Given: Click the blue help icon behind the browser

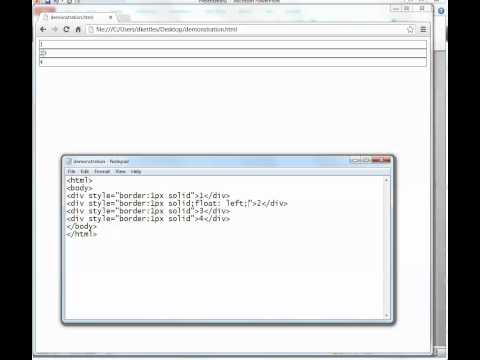Looking at the screenshot, I should click(441, 11).
